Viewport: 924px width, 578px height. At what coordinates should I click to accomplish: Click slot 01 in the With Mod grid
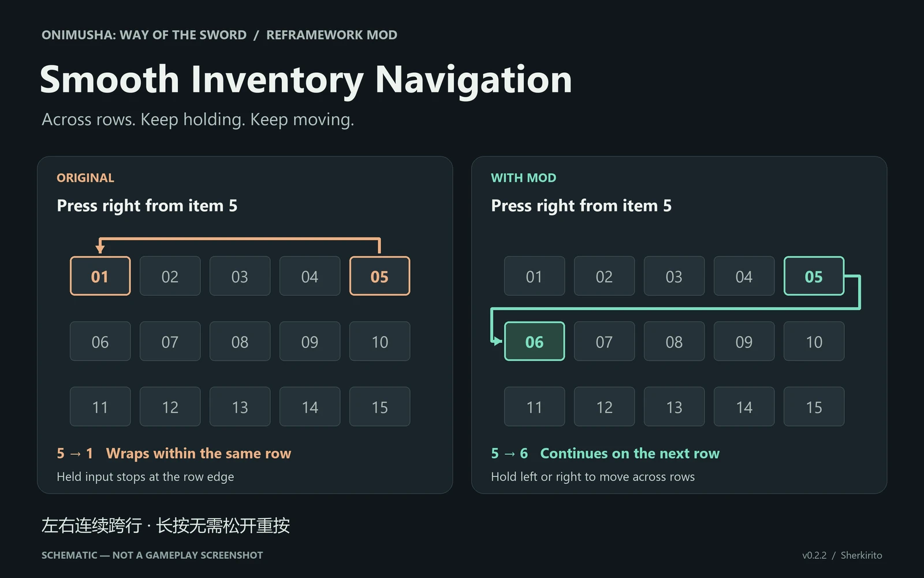(534, 276)
